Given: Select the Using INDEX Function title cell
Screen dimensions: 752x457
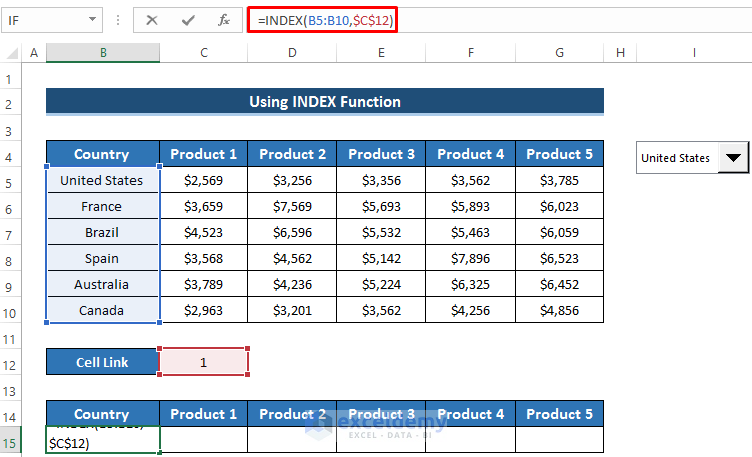Looking at the screenshot, I should (x=324, y=102).
